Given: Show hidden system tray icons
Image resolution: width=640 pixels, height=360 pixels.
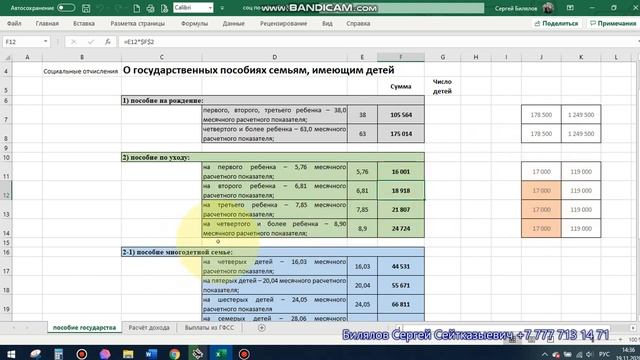Looking at the screenshot, I should coord(544,354).
